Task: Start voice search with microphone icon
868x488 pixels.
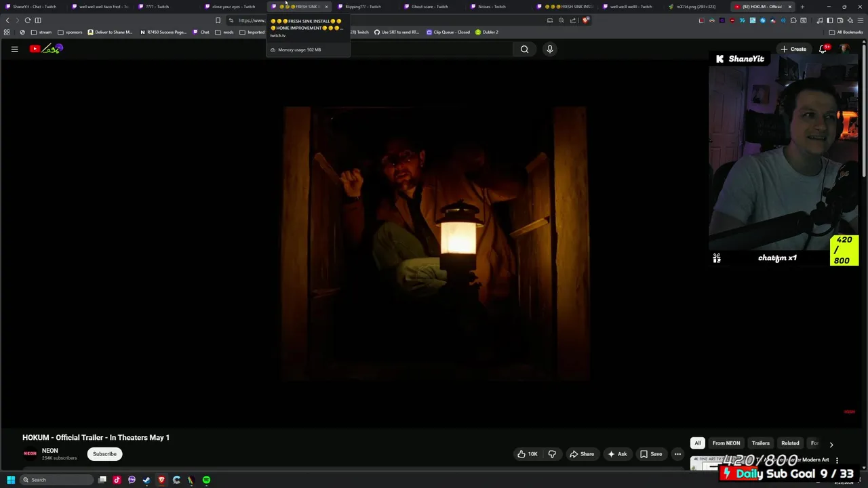Action: 550,49
